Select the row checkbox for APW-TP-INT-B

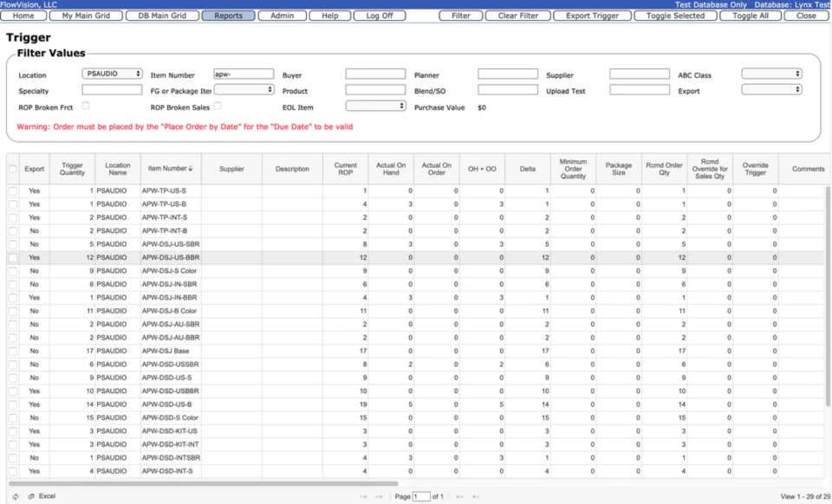coord(13,231)
